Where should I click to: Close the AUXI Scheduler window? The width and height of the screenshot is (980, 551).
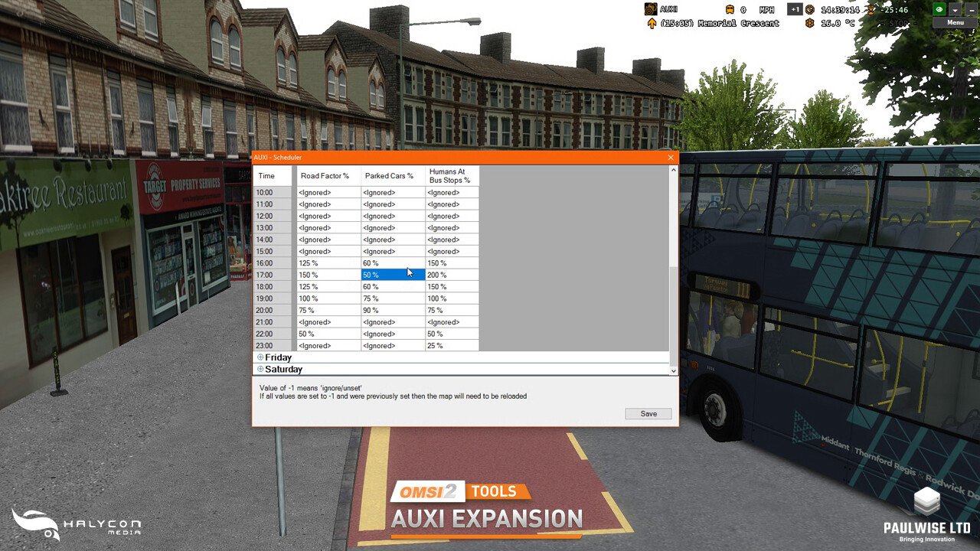coord(671,158)
